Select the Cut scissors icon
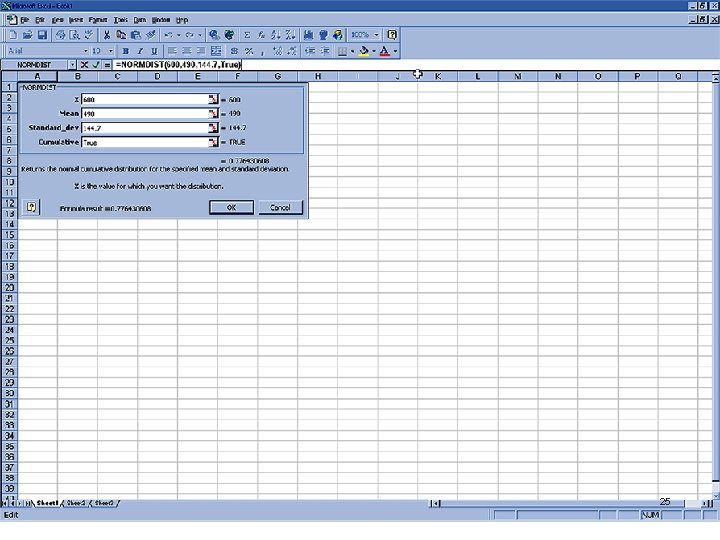720x540 pixels. [107, 35]
